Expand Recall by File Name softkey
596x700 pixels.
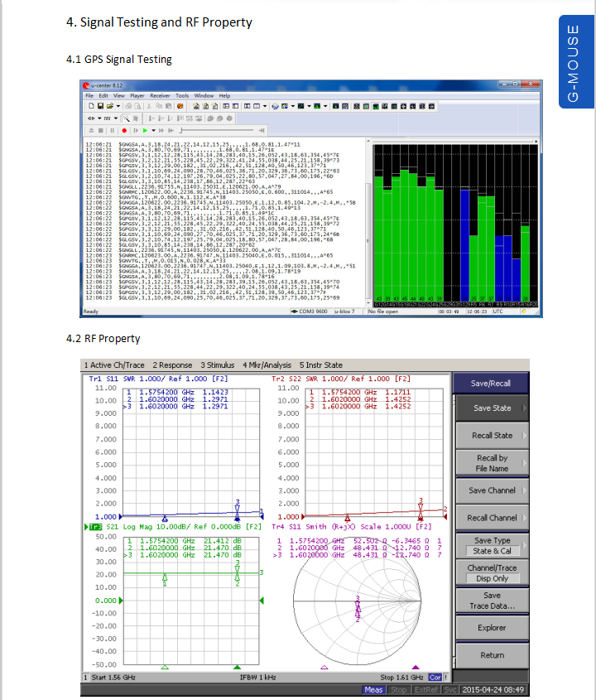(x=492, y=463)
